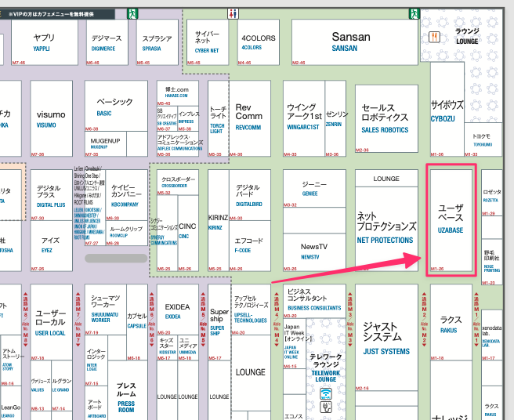Select the Zenrin booth

(335, 118)
